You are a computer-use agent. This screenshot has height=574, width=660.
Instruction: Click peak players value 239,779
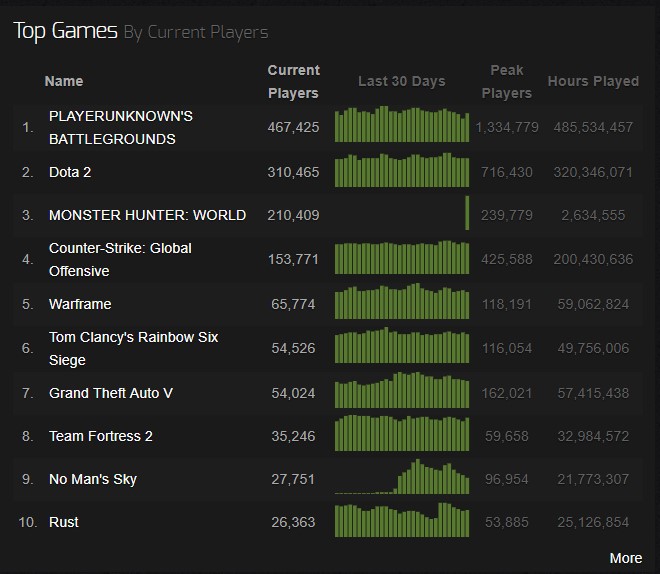pos(507,215)
